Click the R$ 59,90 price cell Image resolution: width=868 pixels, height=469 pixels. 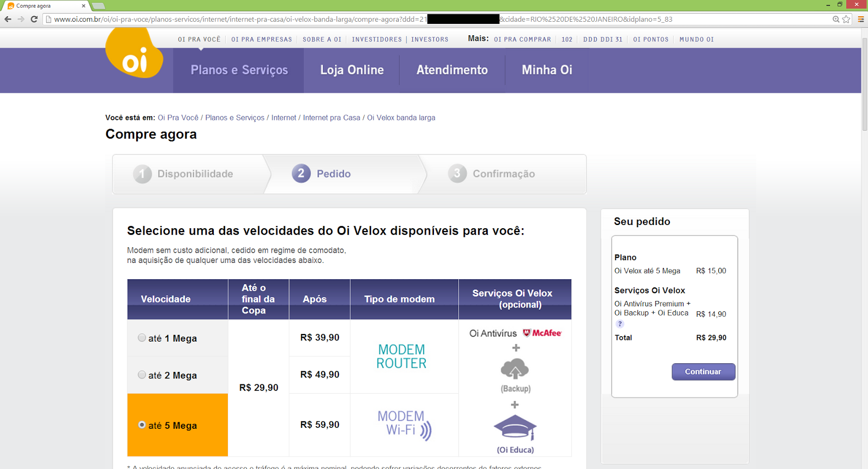320,425
